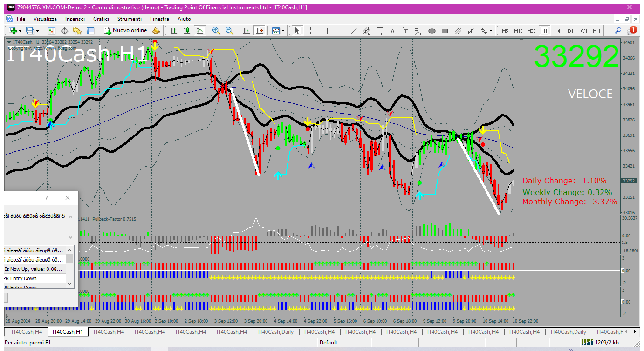Select the arrows drawing tool icon
The image size is (644, 351).
tap(484, 31)
